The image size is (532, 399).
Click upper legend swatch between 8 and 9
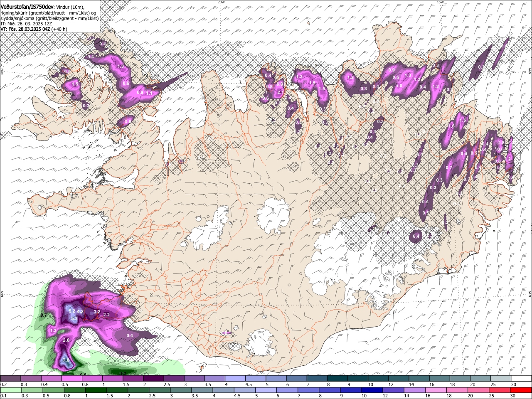point(337,379)
